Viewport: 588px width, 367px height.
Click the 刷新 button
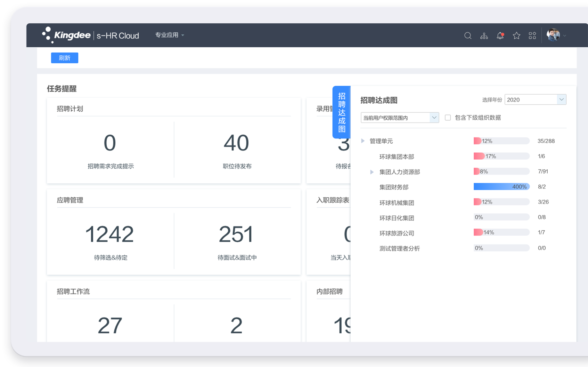(65, 58)
